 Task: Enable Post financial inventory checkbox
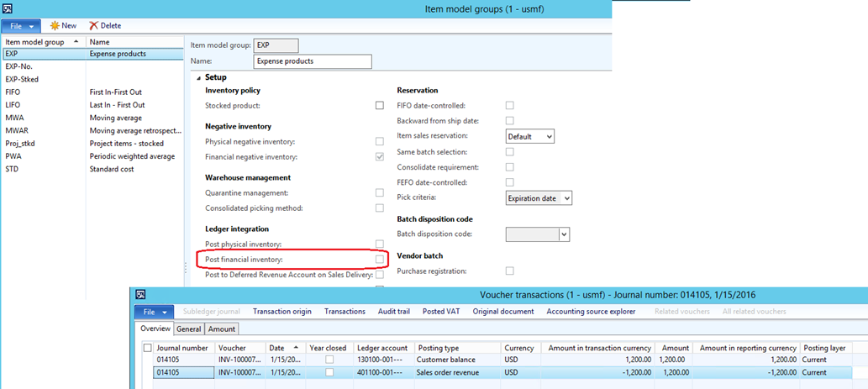pos(379,260)
